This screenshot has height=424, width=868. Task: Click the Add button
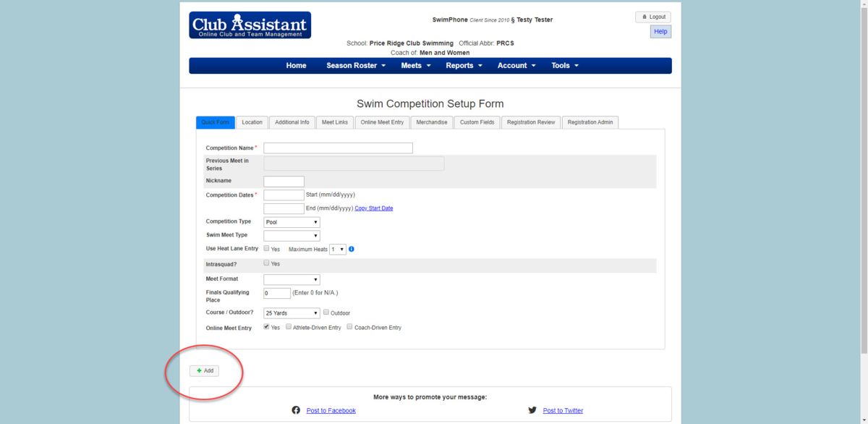click(x=205, y=370)
